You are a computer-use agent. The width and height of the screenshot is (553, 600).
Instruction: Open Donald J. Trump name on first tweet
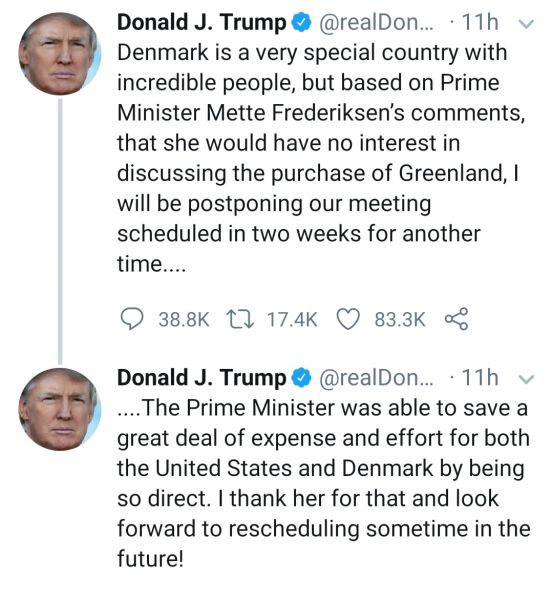coord(202,23)
